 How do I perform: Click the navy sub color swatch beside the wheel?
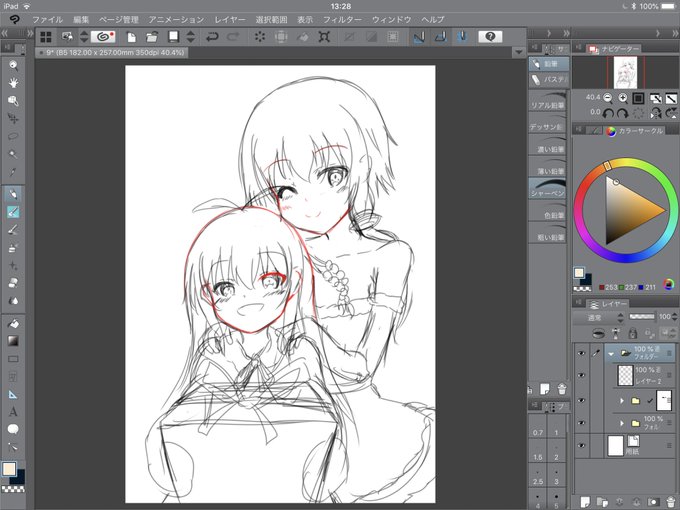(x=586, y=280)
